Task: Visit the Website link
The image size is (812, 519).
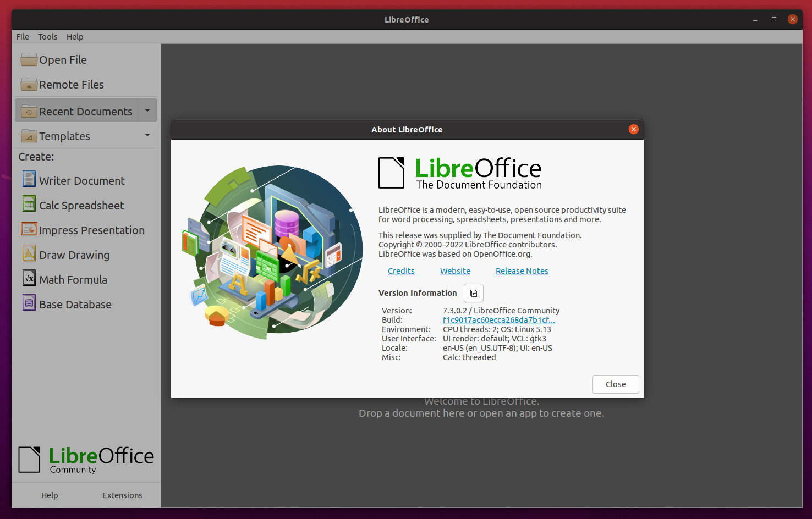Action: 455,271
